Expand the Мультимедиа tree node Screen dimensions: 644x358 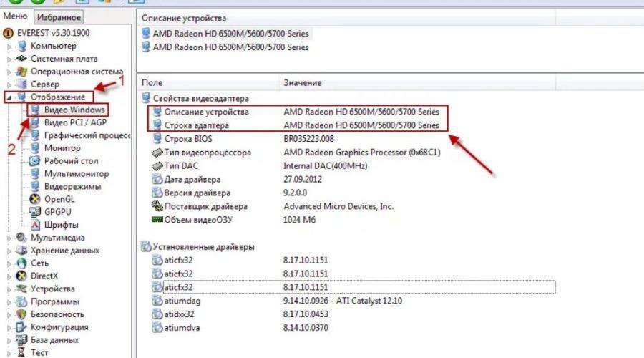click(9, 238)
